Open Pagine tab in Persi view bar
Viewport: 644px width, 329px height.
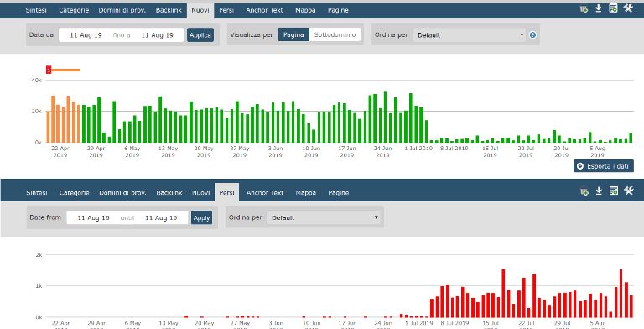339,192
